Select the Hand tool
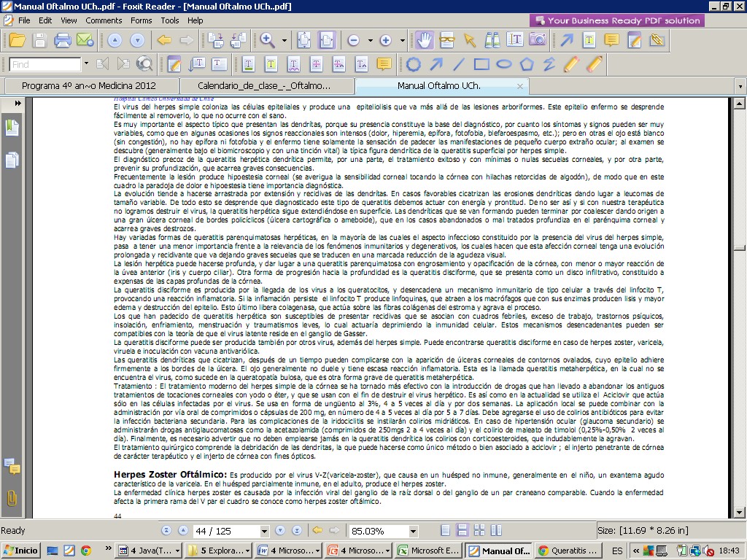The height and width of the screenshot is (560, 747). point(425,40)
